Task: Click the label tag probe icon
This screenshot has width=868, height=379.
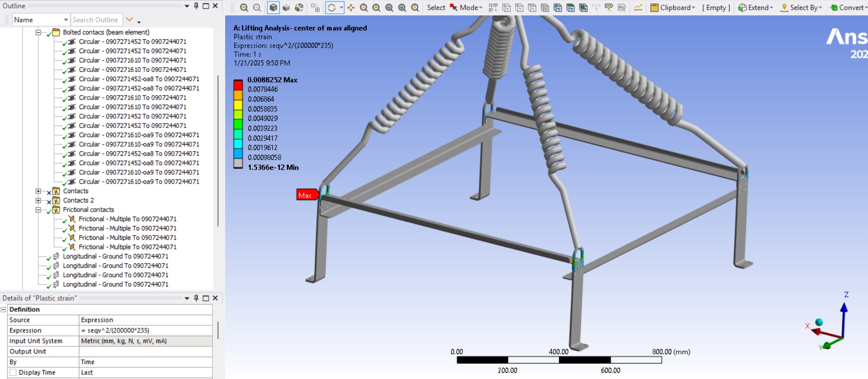Action: [609, 7]
